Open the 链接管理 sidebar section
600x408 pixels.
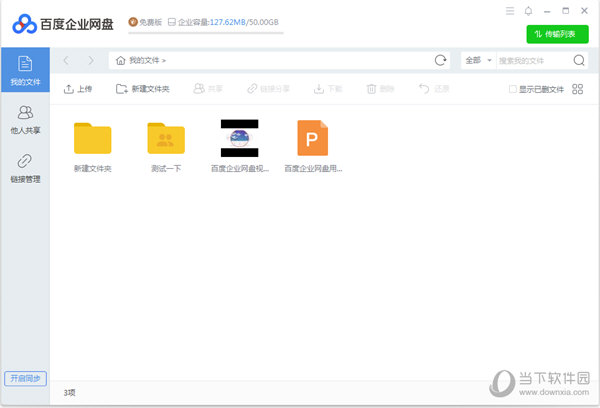[x=25, y=168]
